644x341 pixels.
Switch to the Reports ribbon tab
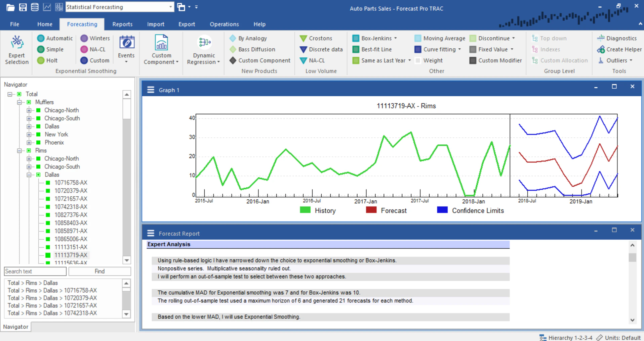tap(122, 24)
